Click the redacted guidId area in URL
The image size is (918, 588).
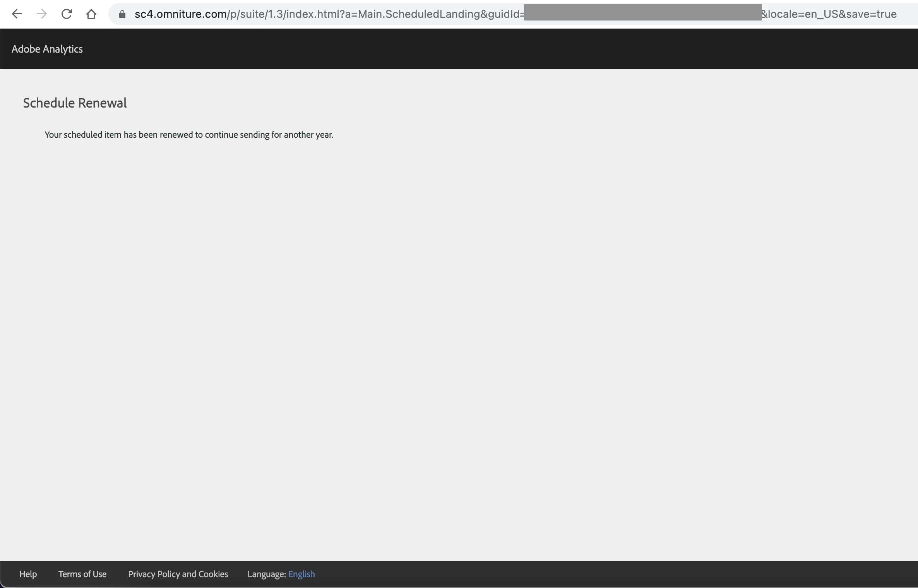point(642,13)
